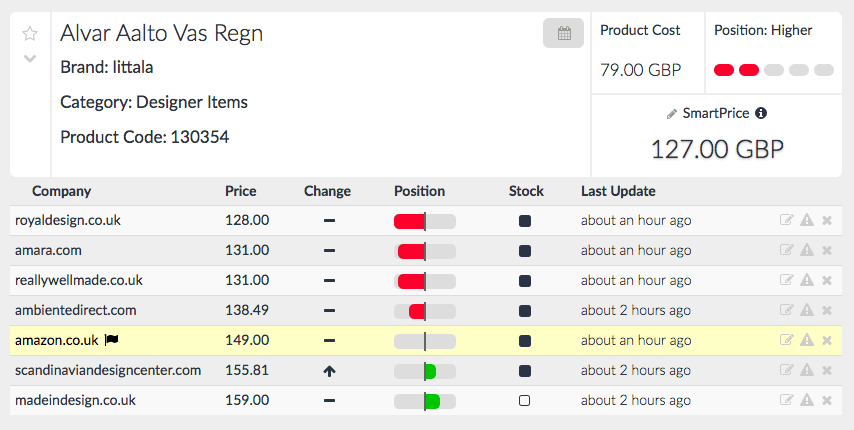Edit the madeindesign.co.uk row
Screen dimensions: 854x430
pos(786,401)
